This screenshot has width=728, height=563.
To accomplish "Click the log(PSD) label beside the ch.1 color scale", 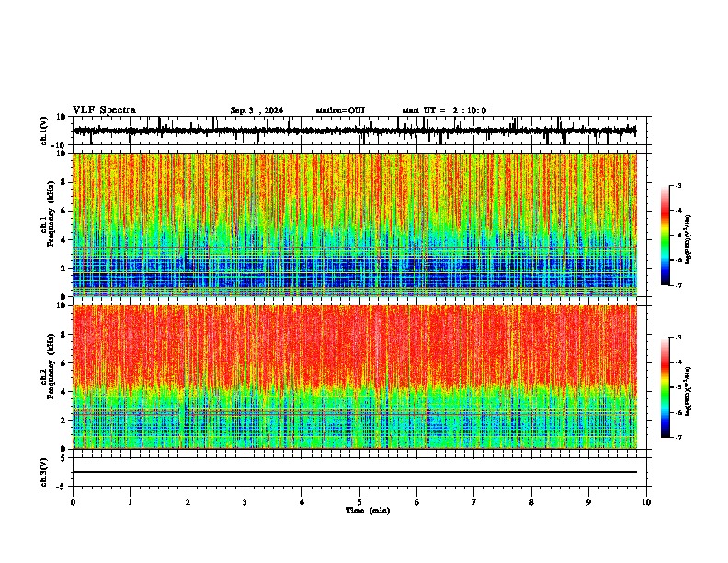I will (x=688, y=239).
